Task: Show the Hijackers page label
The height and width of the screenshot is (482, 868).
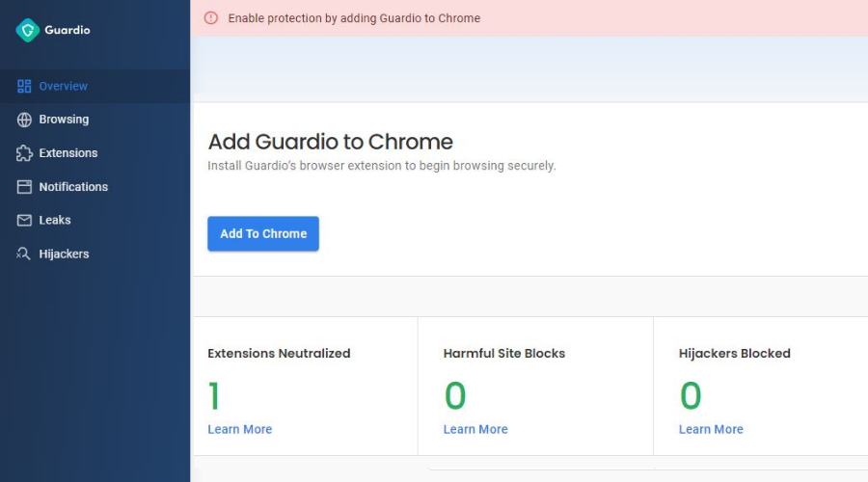Action: click(x=64, y=254)
